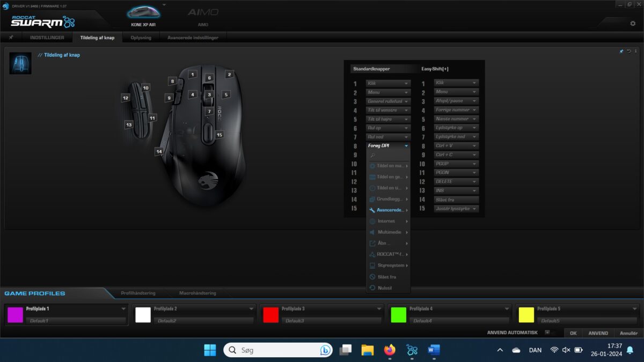
Task: Click the Default1 profile name field
Action: point(76,321)
